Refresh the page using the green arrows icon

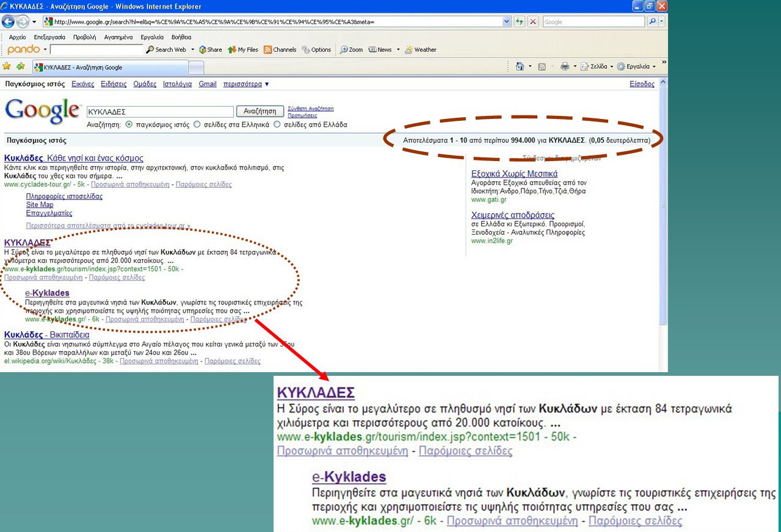coord(520,21)
